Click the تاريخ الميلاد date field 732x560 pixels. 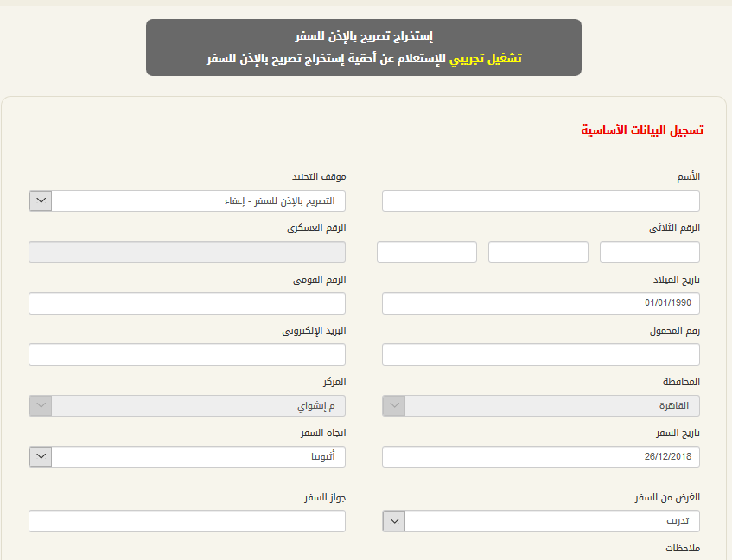(x=541, y=303)
